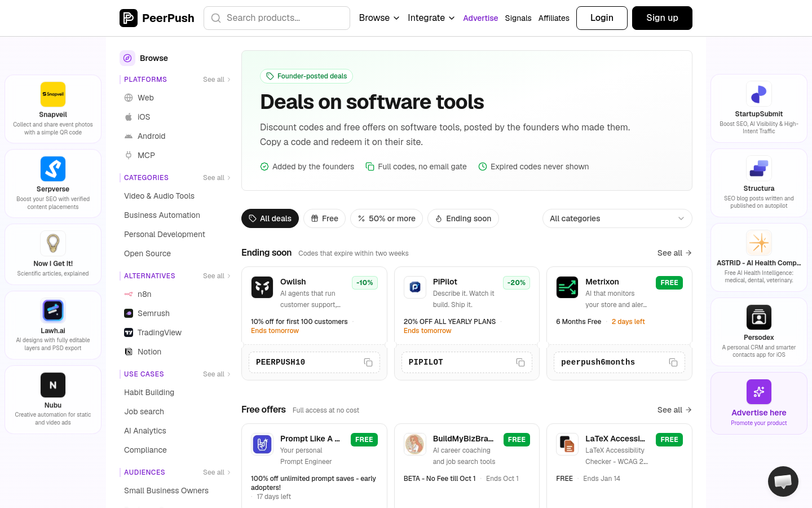This screenshot has width=812, height=508.
Task: Open the Signals nav link
Action: pos(518,18)
